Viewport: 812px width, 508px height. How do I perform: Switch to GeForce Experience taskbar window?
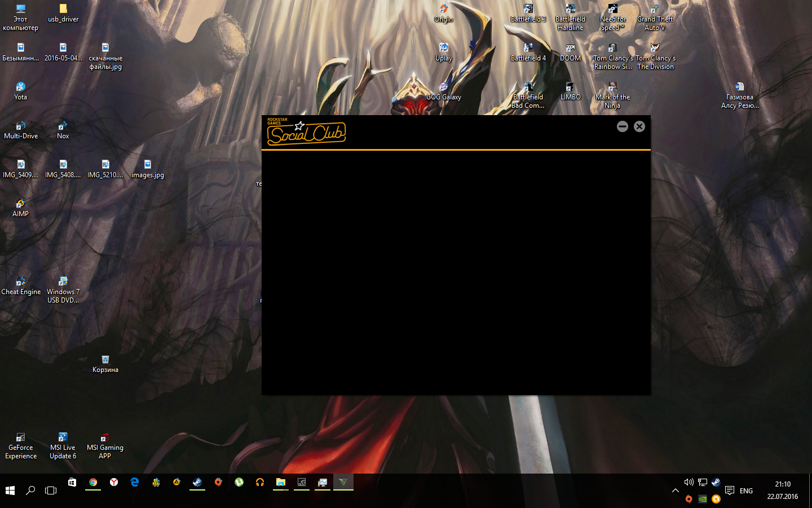click(x=302, y=482)
